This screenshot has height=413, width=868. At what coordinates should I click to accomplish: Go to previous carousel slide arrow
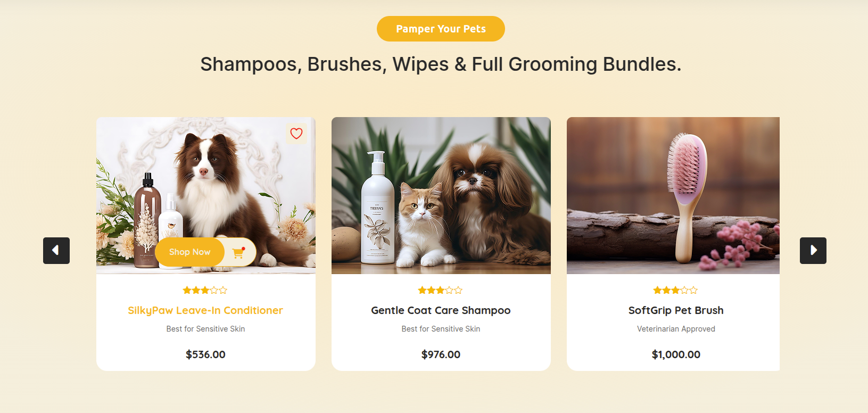point(56,251)
